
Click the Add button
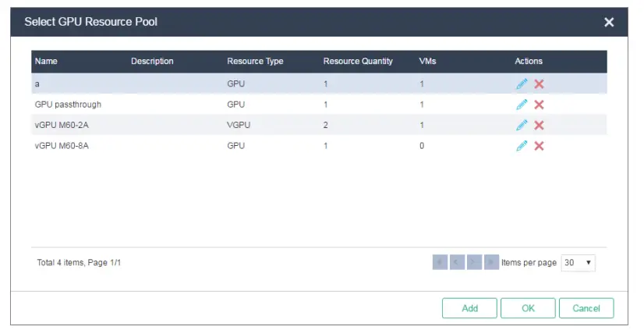click(x=469, y=308)
